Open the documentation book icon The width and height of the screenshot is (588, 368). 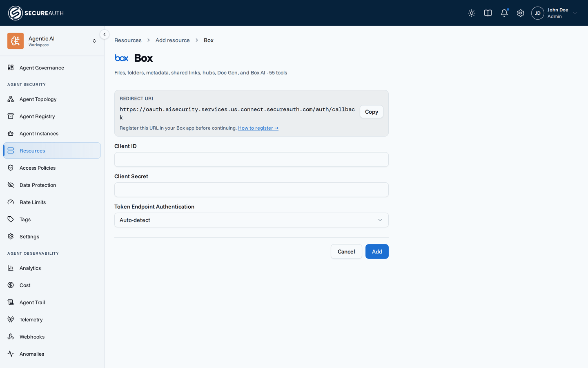[x=488, y=13]
